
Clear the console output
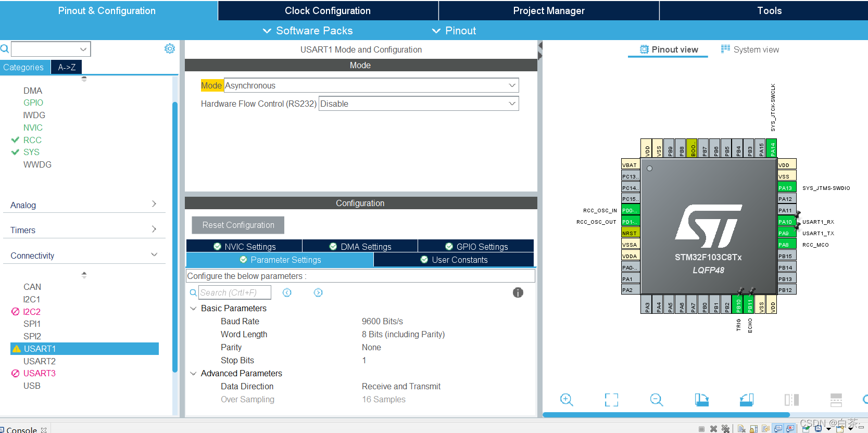click(x=741, y=429)
